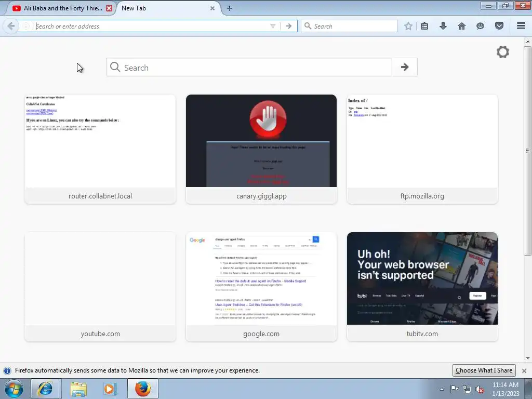
Task: Click Choose What I Share button
Action: 484,370
